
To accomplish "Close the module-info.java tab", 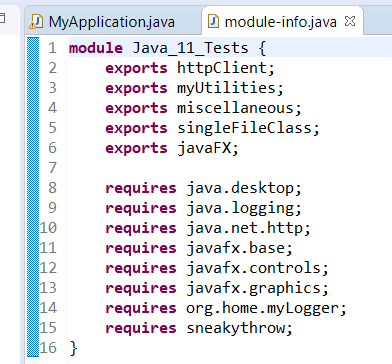I will point(350,21).
